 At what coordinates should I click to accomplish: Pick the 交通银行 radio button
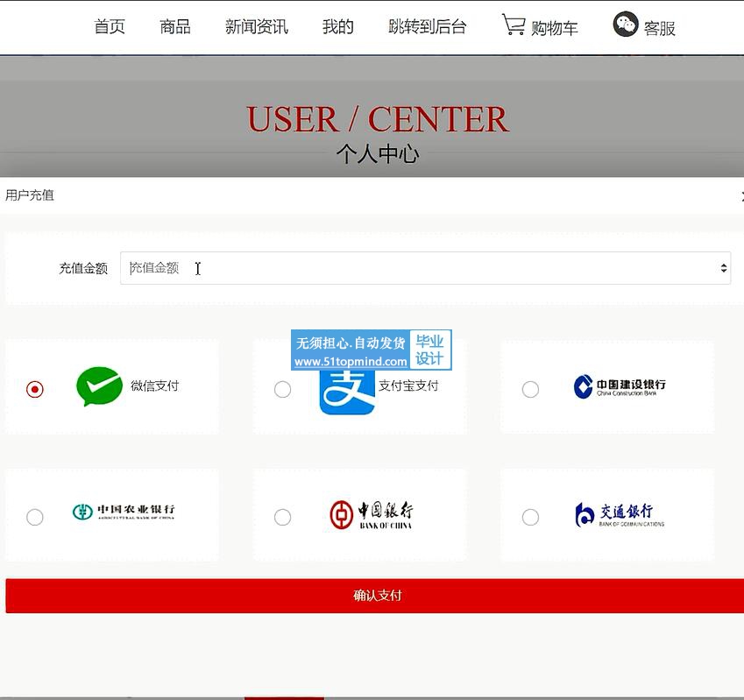(530, 517)
